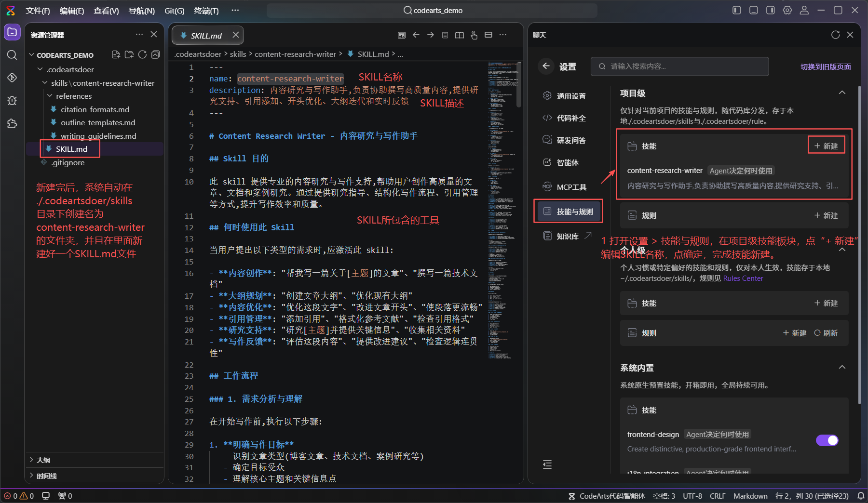The width and height of the screenshot is (868, 503).
Task: Close the SKILL.md editor tab
Action: pos(236,35)
